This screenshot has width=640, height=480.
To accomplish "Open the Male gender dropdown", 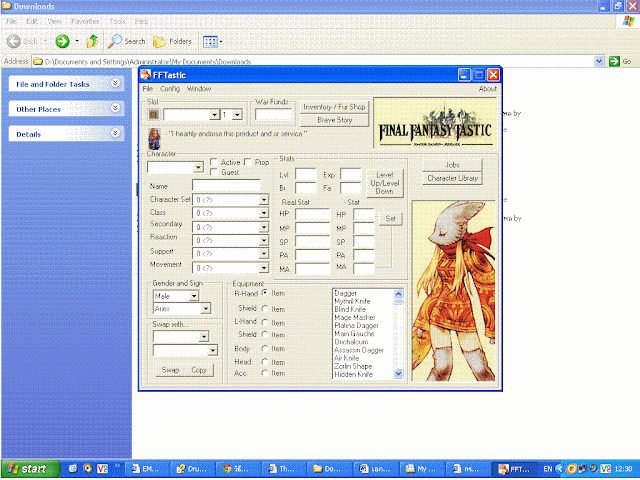I will tap(194, 296).
